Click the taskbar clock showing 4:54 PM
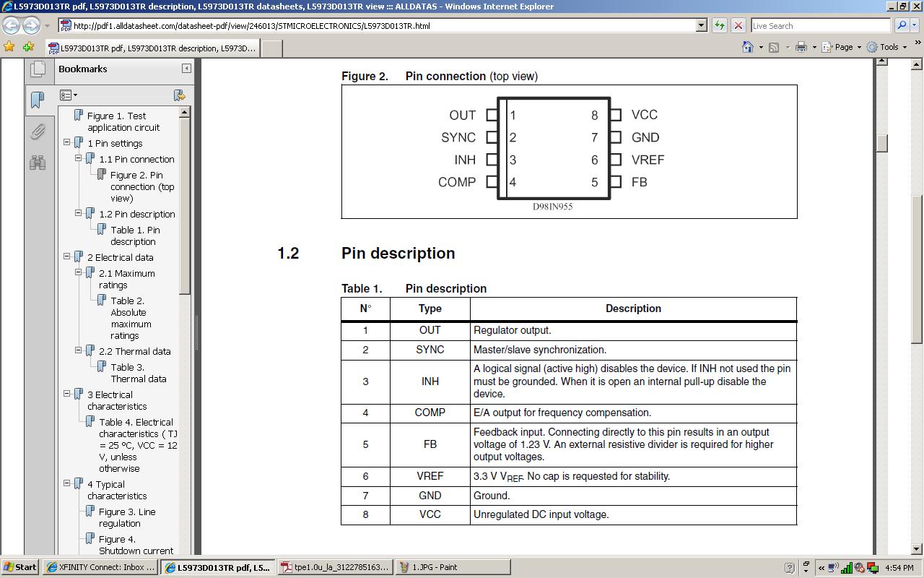 pos(899,567)
